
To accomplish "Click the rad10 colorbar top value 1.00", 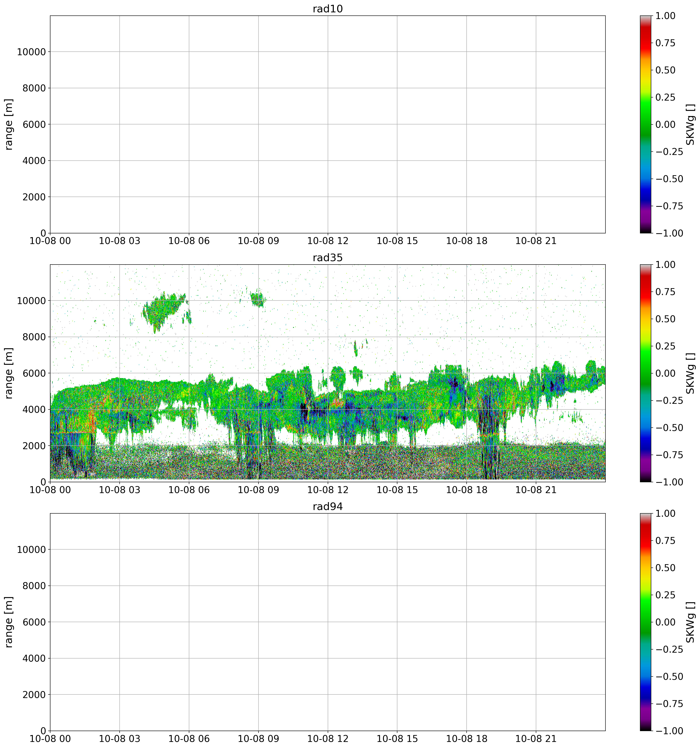I will pyautogui.click(x=665, y=16).
